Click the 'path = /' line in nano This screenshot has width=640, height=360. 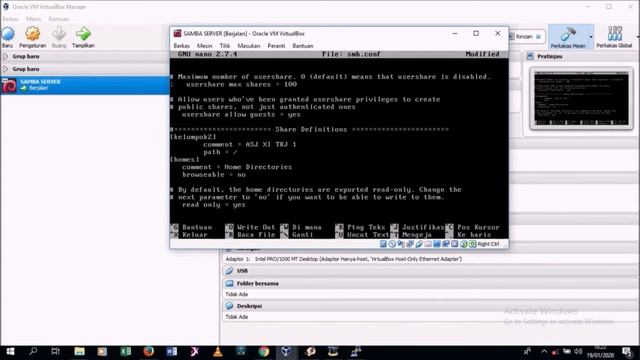[x=220, y=152]
